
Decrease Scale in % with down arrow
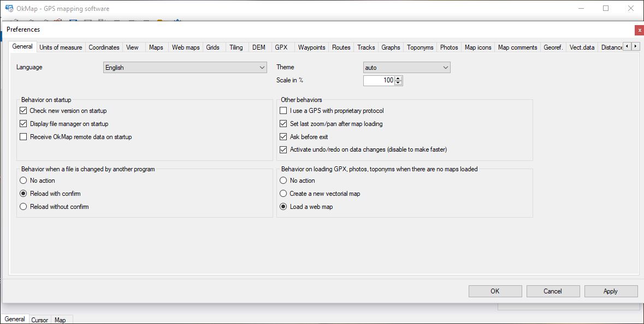pyautogui.click(x=398, y=82)
